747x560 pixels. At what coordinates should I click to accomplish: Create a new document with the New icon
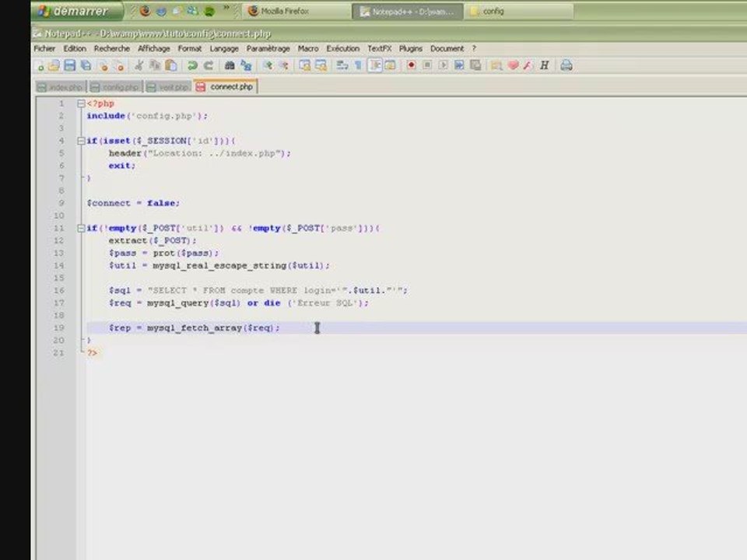[x=40, y=65]
